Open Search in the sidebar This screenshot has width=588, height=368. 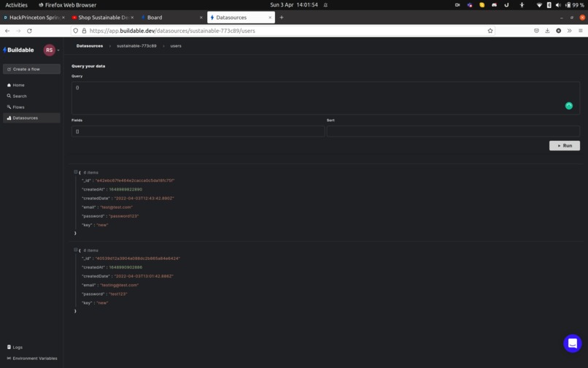tap(31, 96)
